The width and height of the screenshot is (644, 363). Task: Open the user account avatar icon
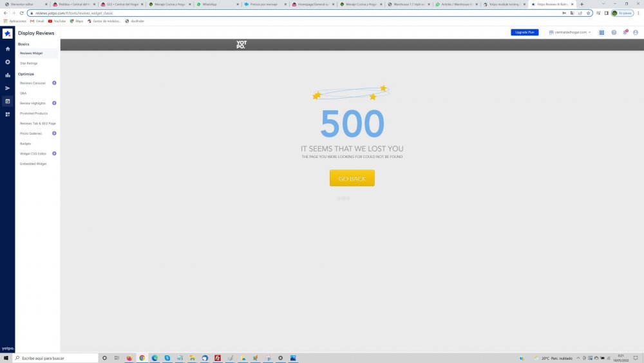pos(636,32)
